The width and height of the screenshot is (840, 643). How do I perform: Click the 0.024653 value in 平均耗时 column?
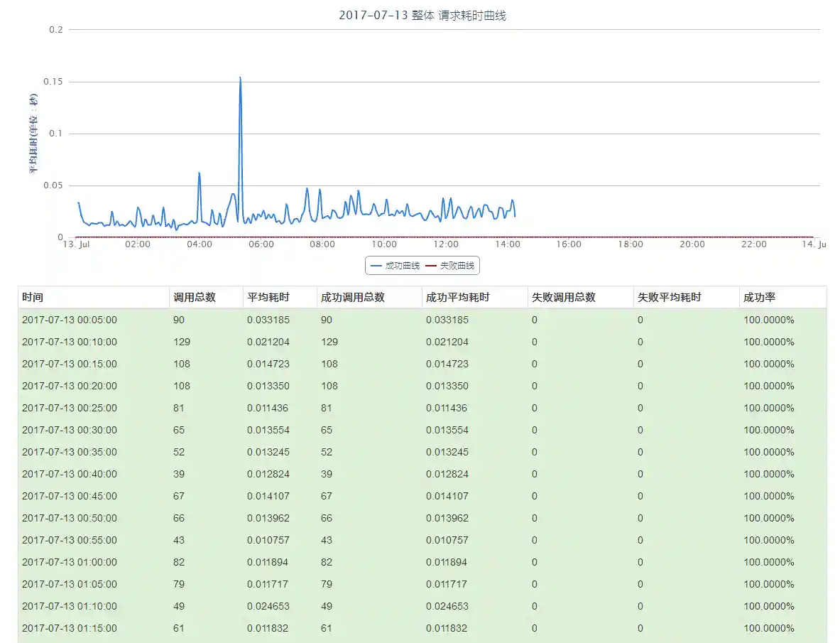(x=268, y=606)
